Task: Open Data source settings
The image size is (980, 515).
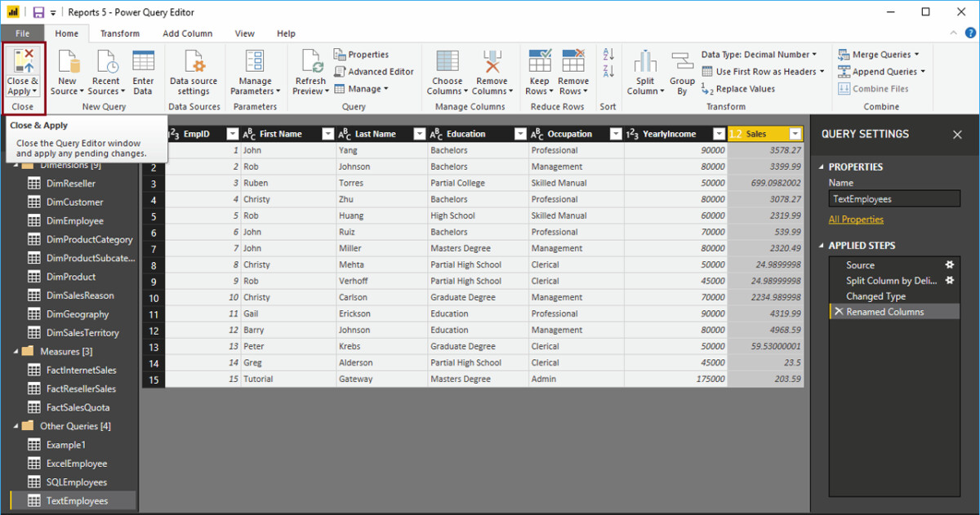Action: (194, 73)
